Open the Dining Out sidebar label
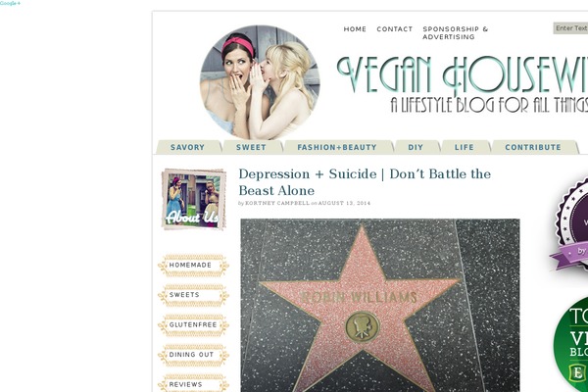588x392 pixels. point(193,355)
